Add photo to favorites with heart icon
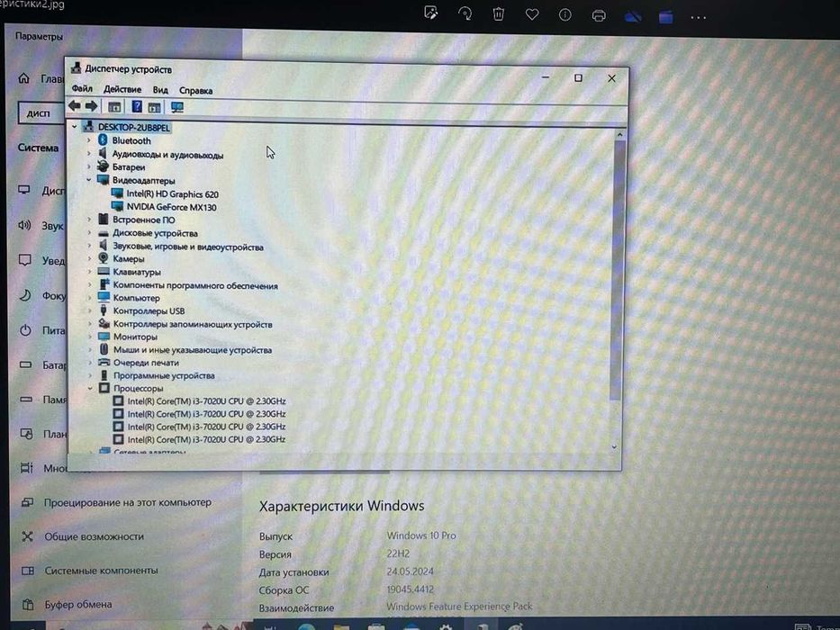The image size is (840, 630). click(x=532, y=14)
